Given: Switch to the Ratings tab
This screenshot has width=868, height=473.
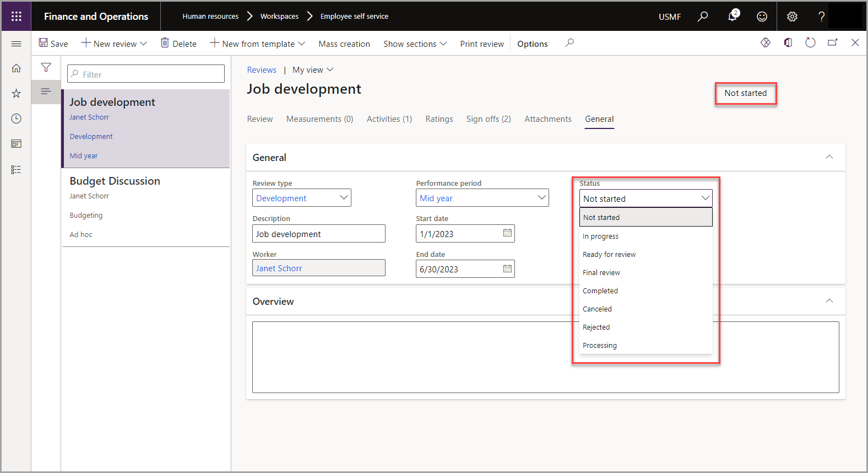Looking at the screenshot, I should point(440,119).
